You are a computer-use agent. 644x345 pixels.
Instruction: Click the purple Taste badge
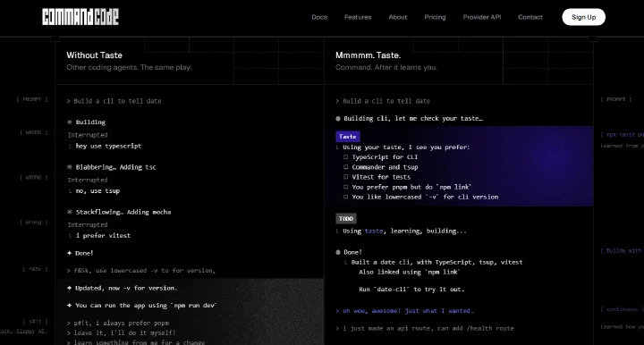tap(348, 137)
